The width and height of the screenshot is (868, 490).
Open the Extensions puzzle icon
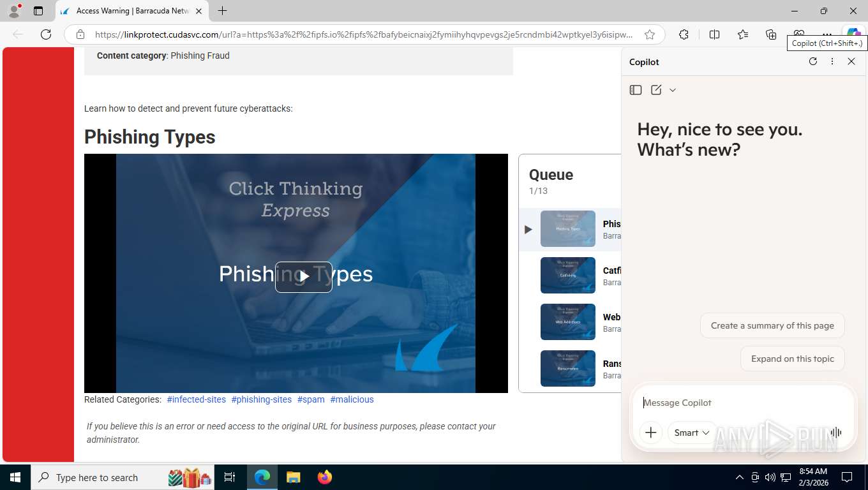[x=684, y=34]
